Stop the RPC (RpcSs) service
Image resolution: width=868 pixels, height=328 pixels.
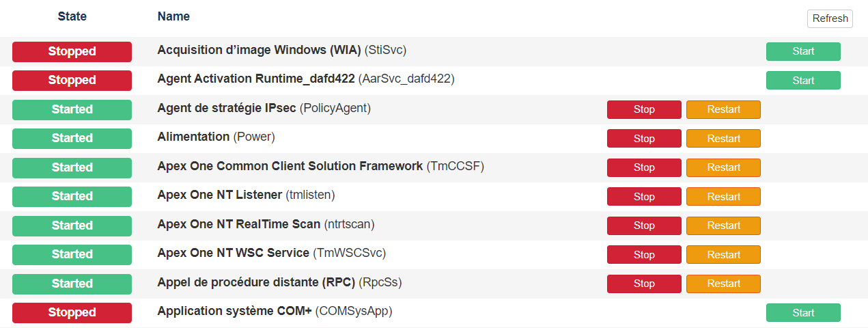(x=644, y=284)
